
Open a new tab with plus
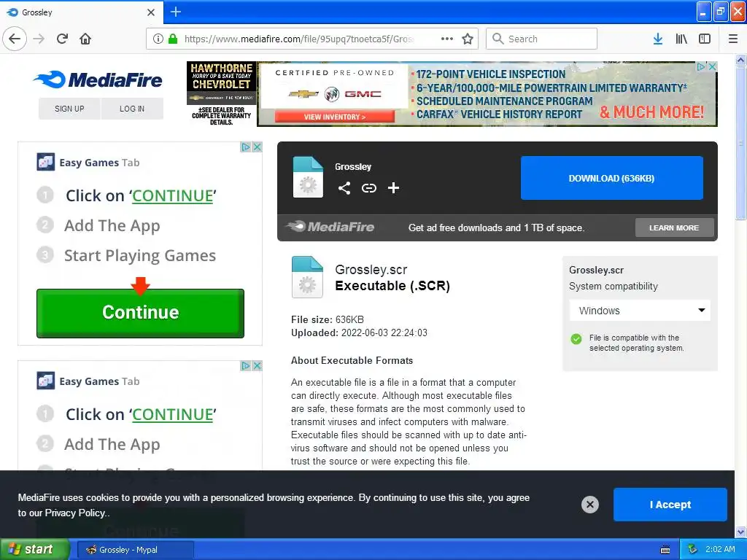click(175, 12)
